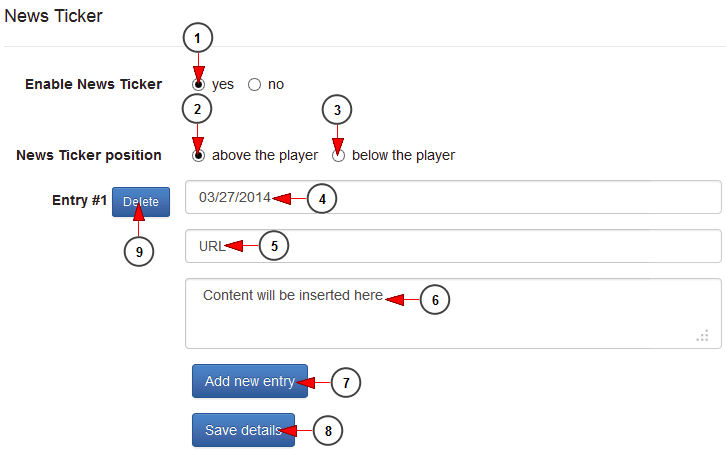
Task: Click annotation marker number 4
Action: 322,199
